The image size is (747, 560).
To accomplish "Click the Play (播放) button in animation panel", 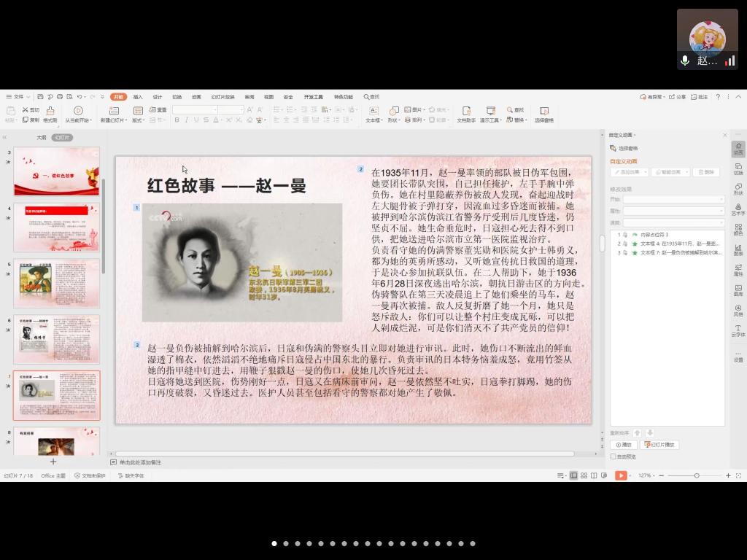I will coord(624,445).
